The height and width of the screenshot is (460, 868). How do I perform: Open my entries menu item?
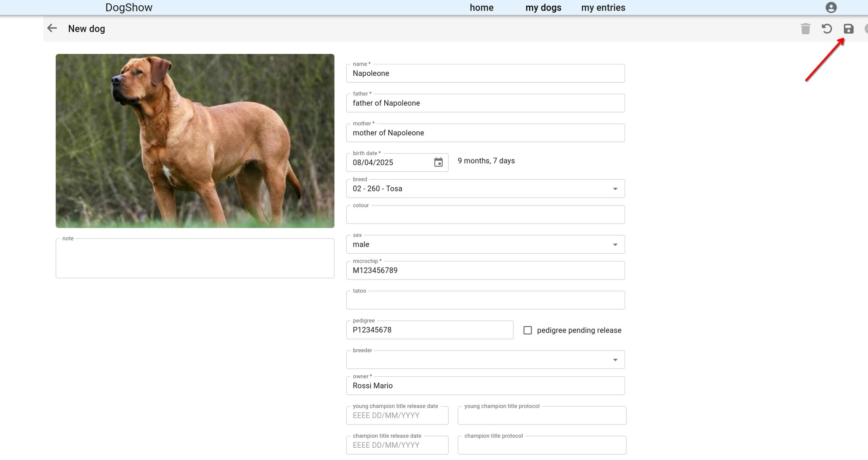[603, 7]
